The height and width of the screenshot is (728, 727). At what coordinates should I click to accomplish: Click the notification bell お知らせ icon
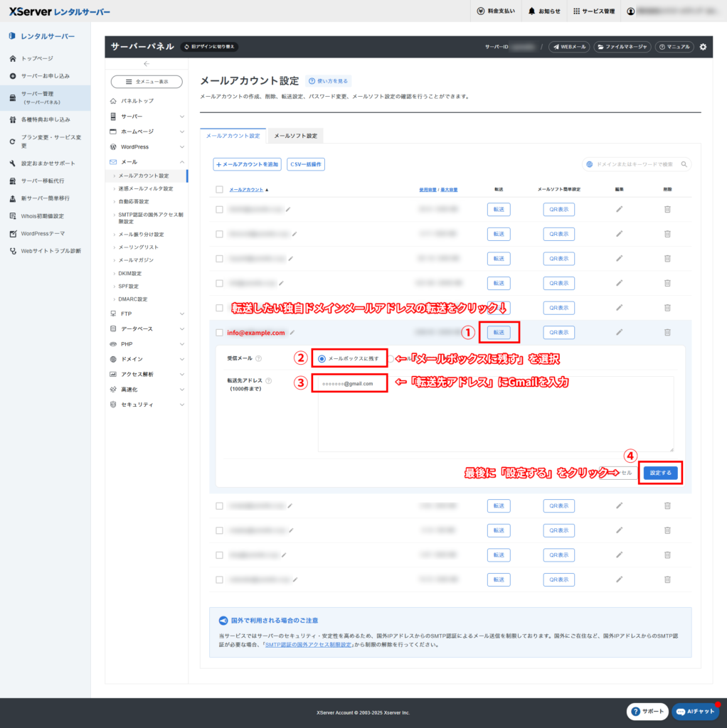[532, 11]
